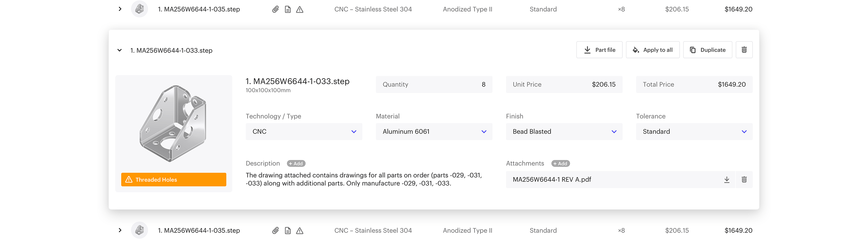Collapse the MA256W6644-1-033.step details panel
868x239 pixels.
120,50
